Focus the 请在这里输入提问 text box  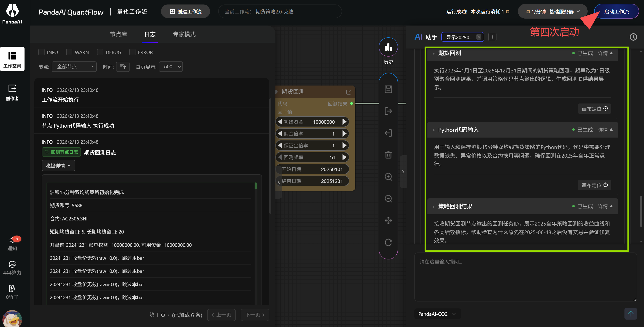(525, 277)
